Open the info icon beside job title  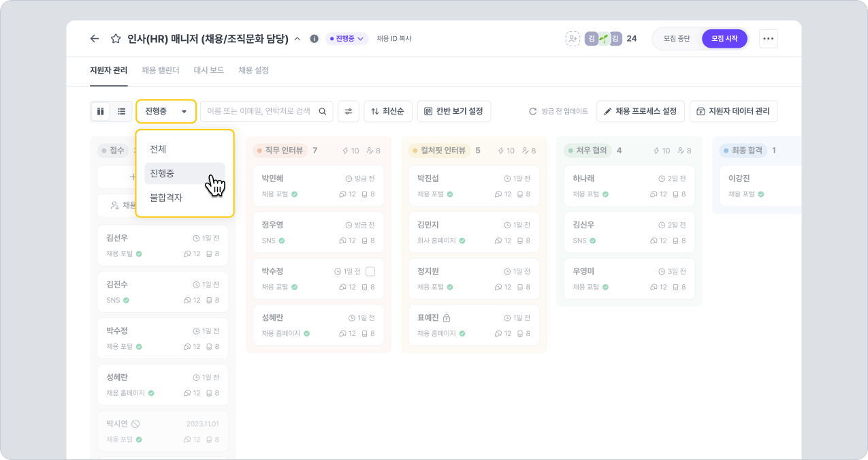point(314,39)
